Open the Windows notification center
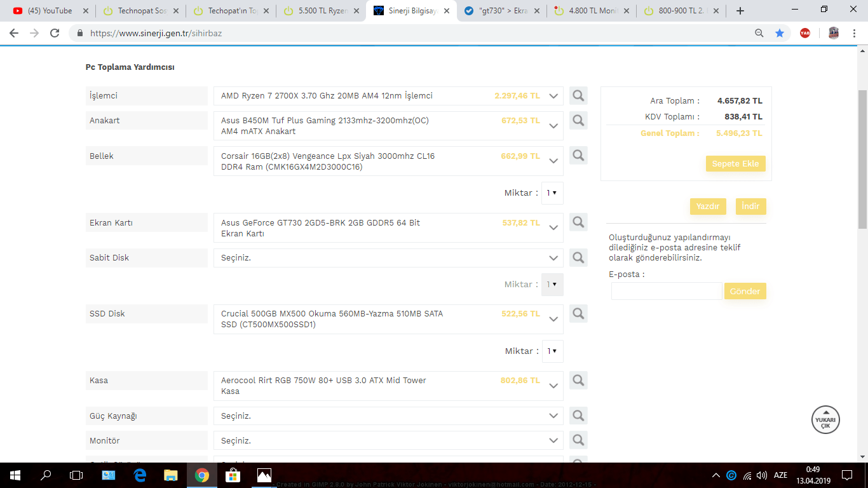The height and width of the screenshot is (488, 868). 847,475
